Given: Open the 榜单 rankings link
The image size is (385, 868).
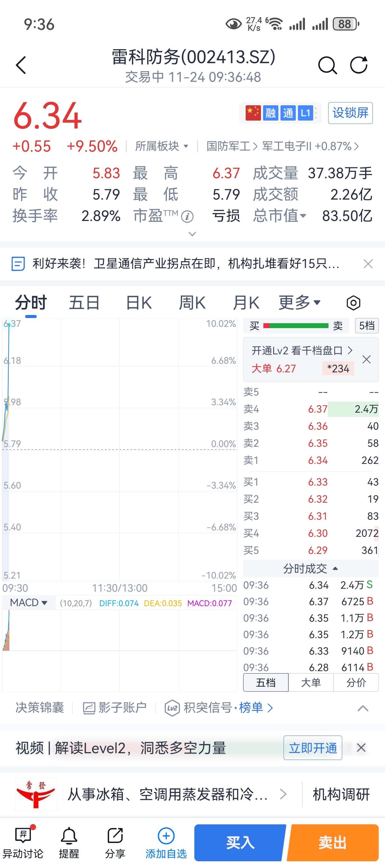Looking at the screenshot, I should (256, 707).
